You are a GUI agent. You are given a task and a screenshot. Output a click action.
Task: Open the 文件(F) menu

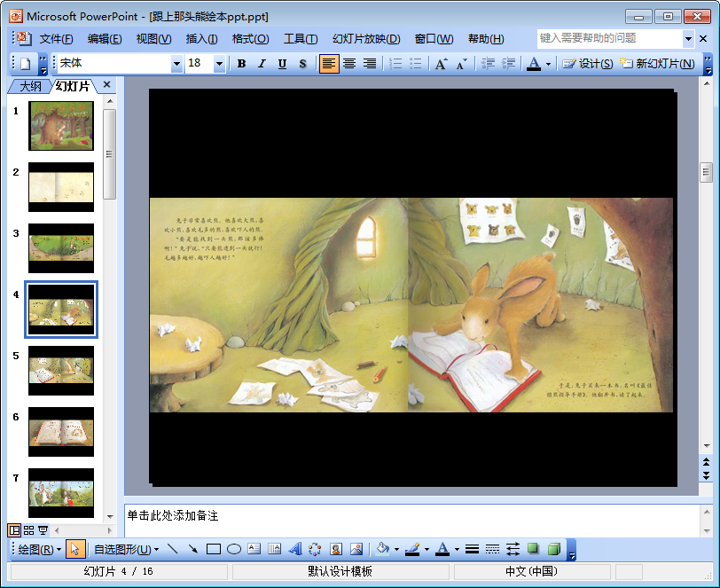56,39
